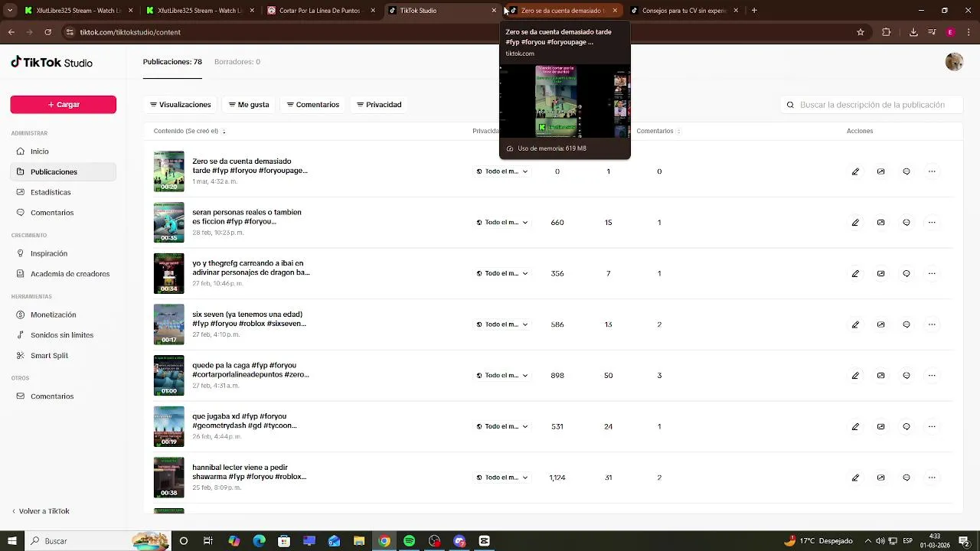View comments for 'hannibal lecter' post

(x=906, y=478)
